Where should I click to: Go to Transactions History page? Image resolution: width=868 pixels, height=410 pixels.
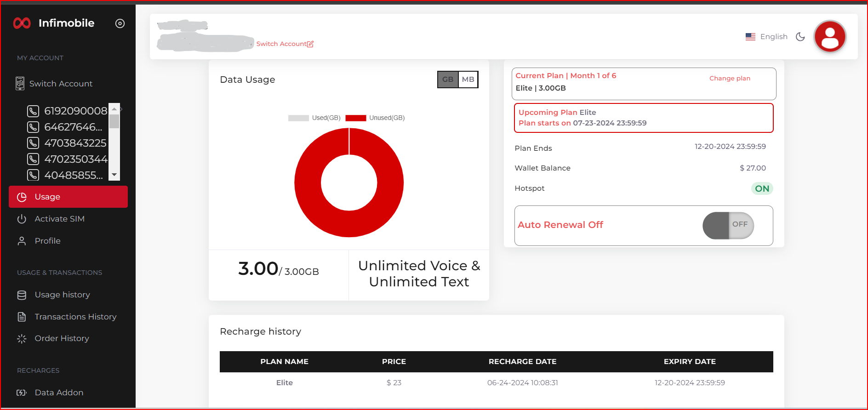[x=75, y=317]
